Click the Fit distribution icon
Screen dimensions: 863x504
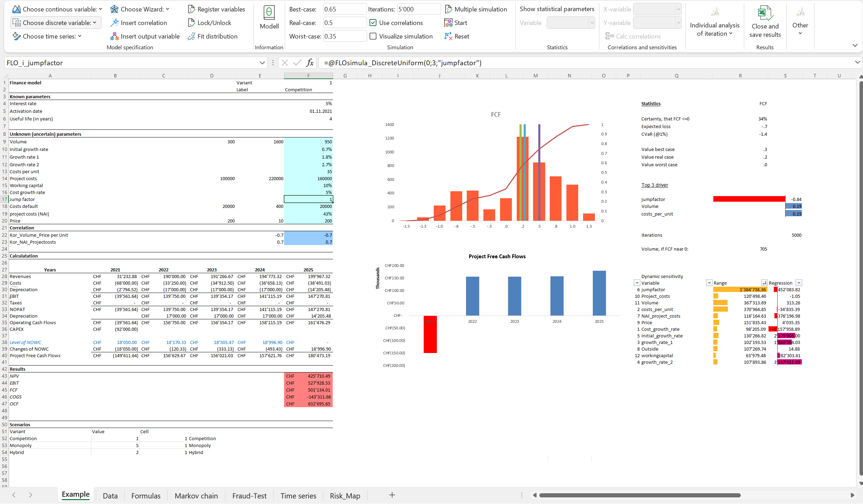(x=191, y=36)
